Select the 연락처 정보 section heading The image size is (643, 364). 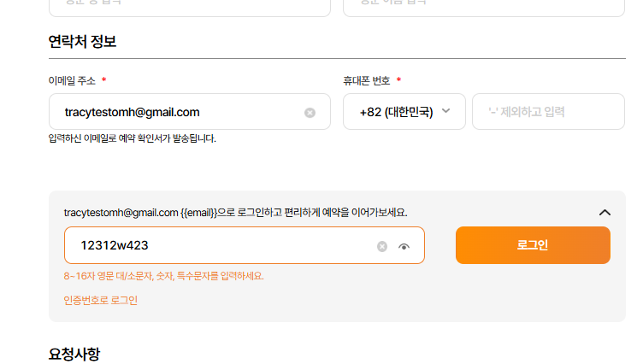[x=83, y=41]
